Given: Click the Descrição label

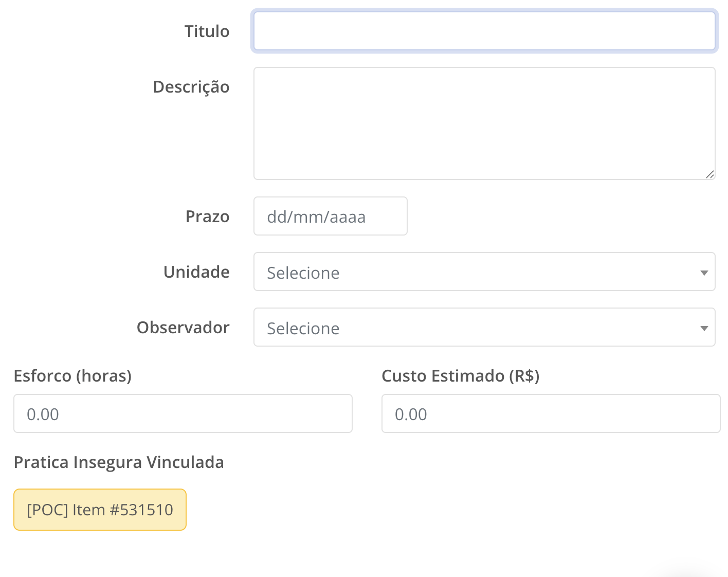Looking at the screenshot, I should 191,87.
